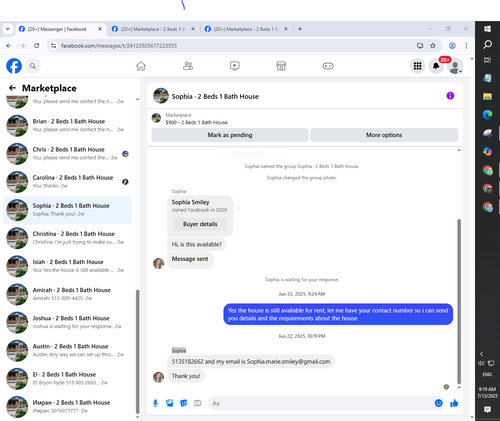Open the notifications bell icon
The height and width of the screenshot is (421, 500).
pyautogui.click(x=436, y=66)
